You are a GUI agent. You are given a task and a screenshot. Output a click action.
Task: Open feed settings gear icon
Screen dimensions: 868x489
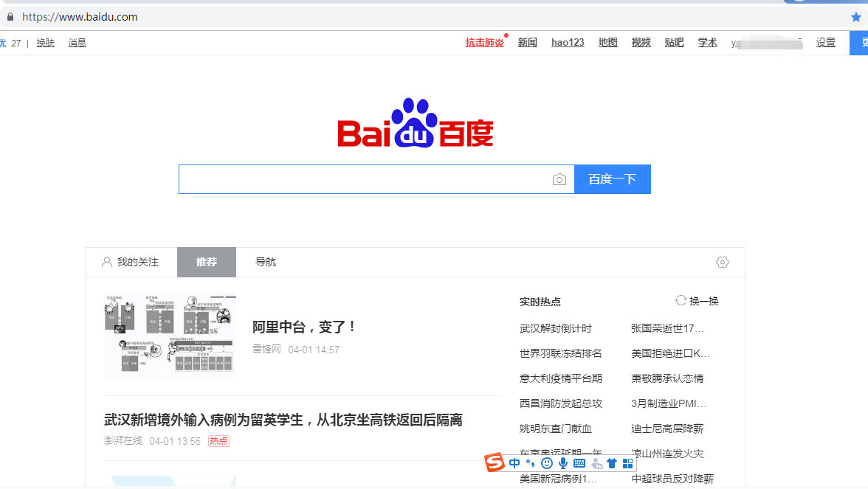tap(723, 263)
